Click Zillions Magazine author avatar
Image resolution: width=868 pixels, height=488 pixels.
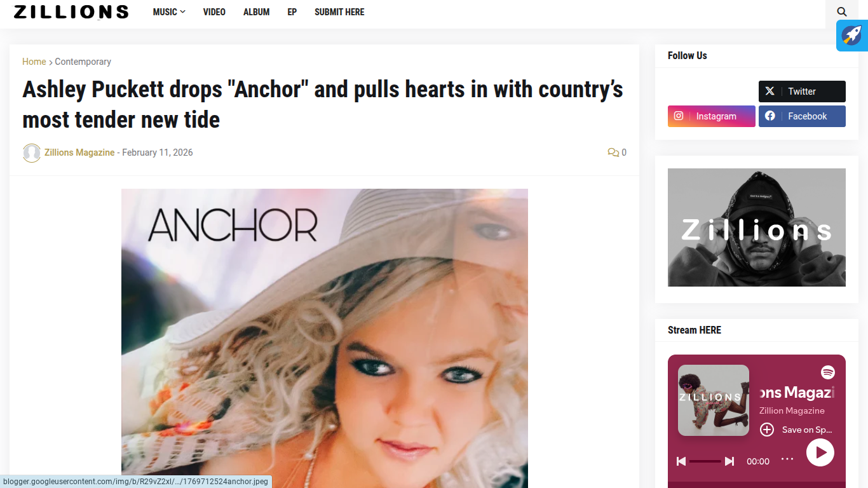[32, 152]
